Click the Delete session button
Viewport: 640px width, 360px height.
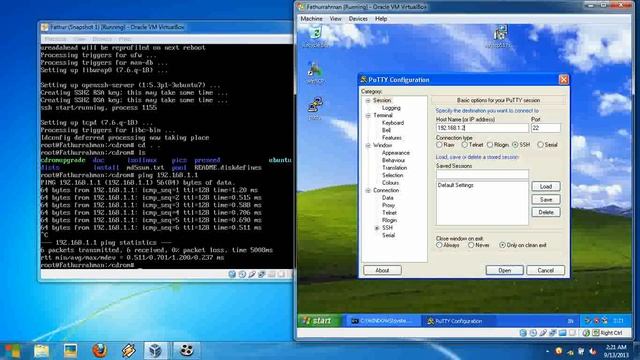click(x=546, y=212)
